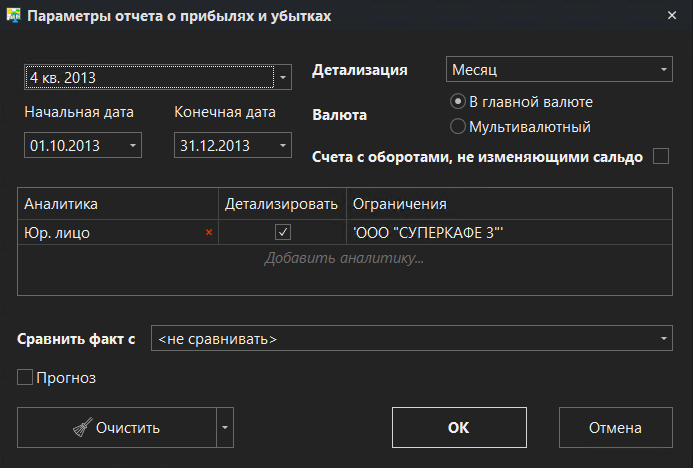Open the Начальная дата calendar dropdown
Viewport: 693px width, 468px height.
(x=133, y=145)
